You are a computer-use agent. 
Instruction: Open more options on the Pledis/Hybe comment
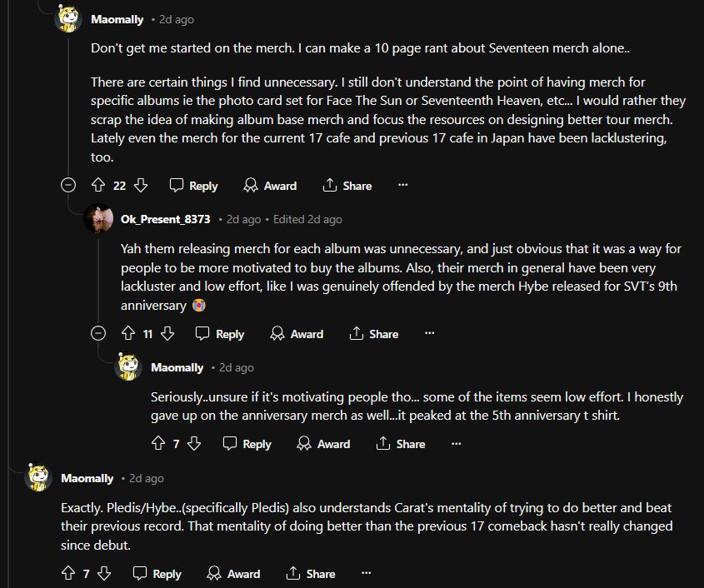pyautogui.click(x=367, y=574)
